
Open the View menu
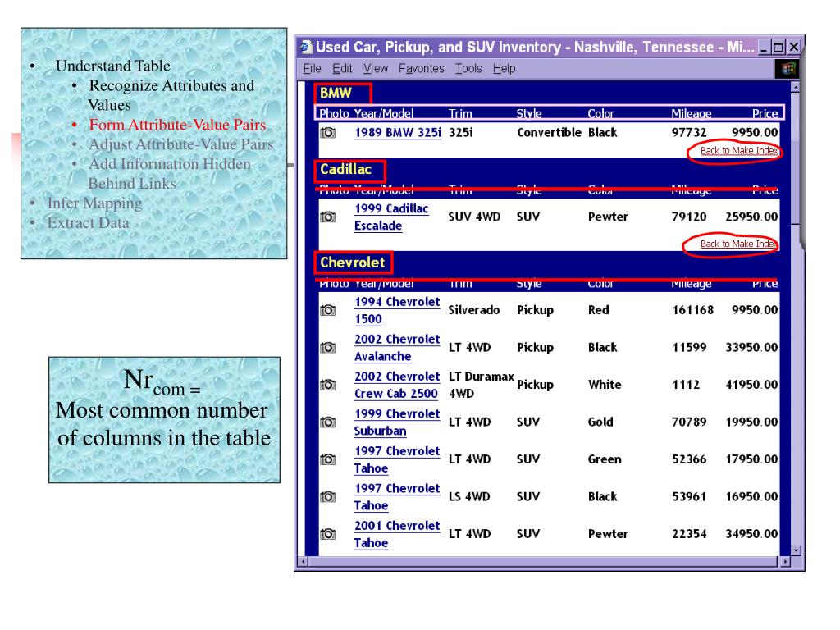tap(376, 69)
